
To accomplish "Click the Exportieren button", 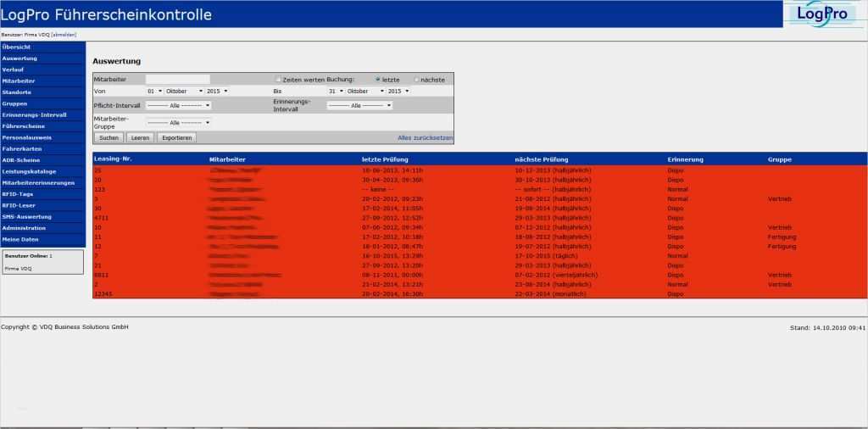I will 176,137.
